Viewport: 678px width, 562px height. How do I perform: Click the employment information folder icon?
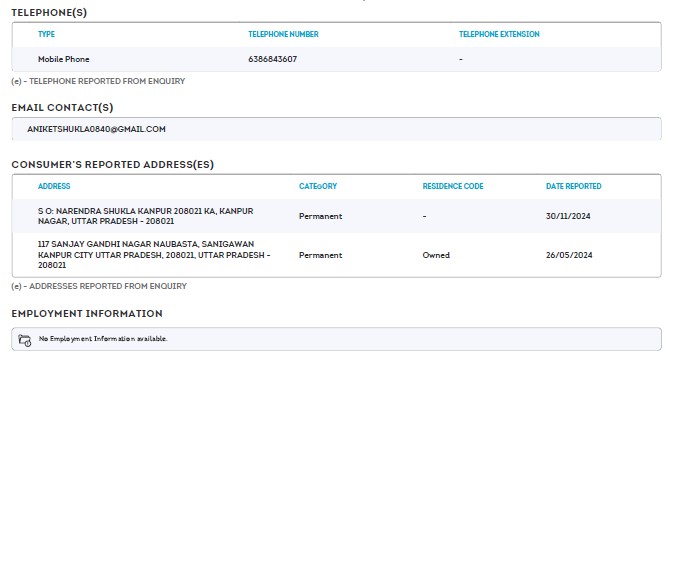25,340
